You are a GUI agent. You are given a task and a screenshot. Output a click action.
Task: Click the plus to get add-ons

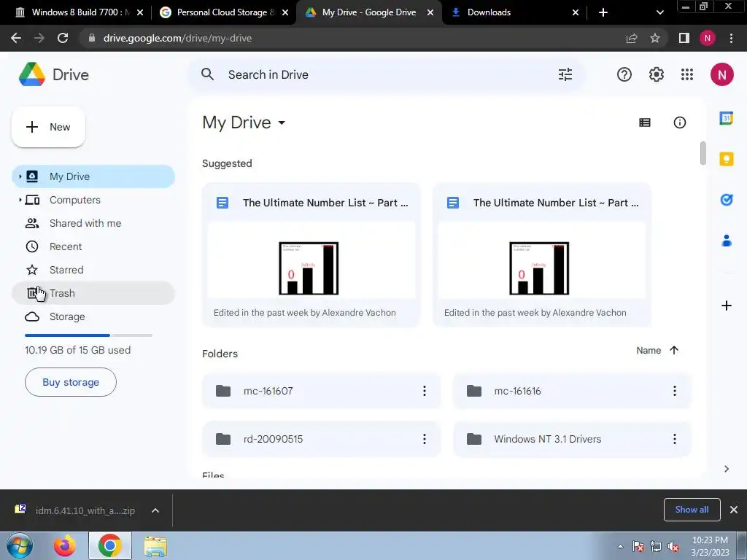(726, 306)
